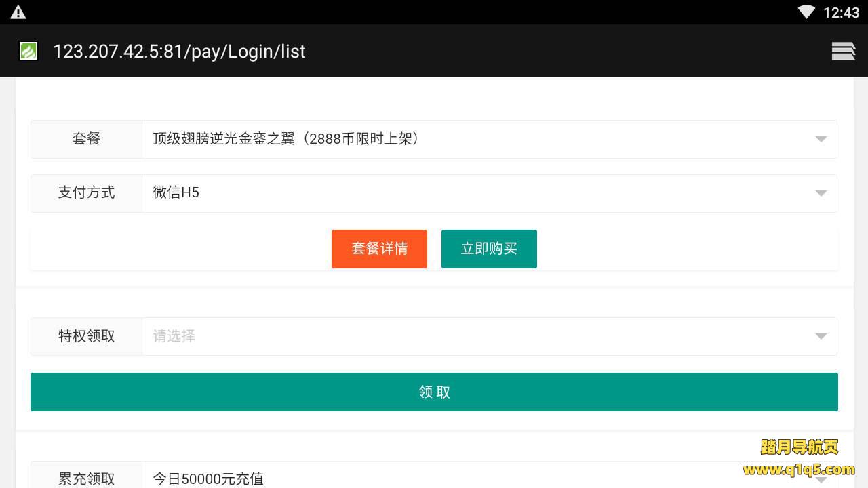Tap the warning triangle in status bar

tap(18, 12)
